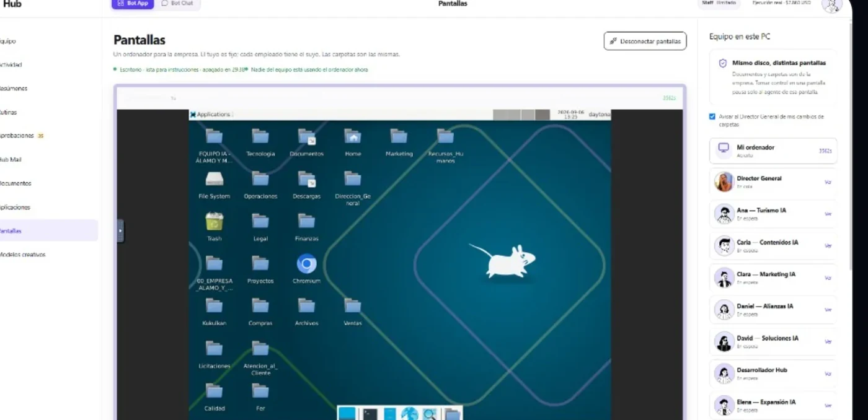Image resolution: width=868 pixels, height=420 pixels.
Task: Click the 'Mismo disco, distintas pantallas' heading
Action: coord(779,63)
